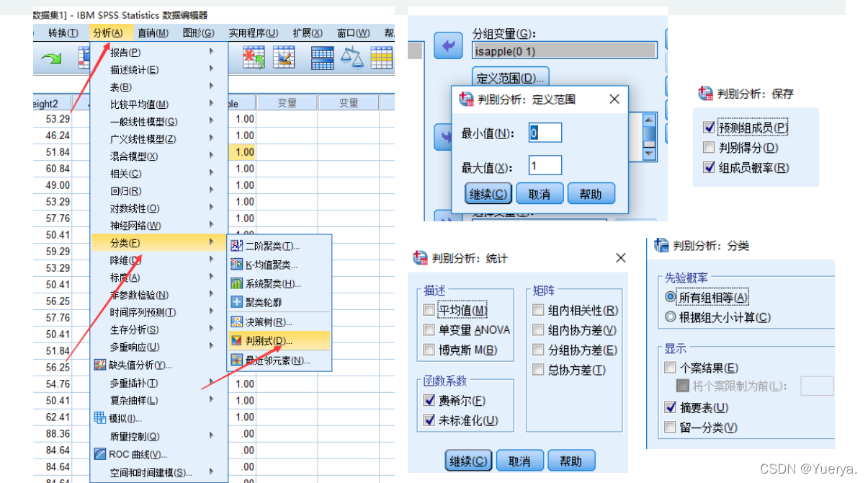Select the 根据组大小计算 radio button

pyautogui.click(x=671, y=317)
